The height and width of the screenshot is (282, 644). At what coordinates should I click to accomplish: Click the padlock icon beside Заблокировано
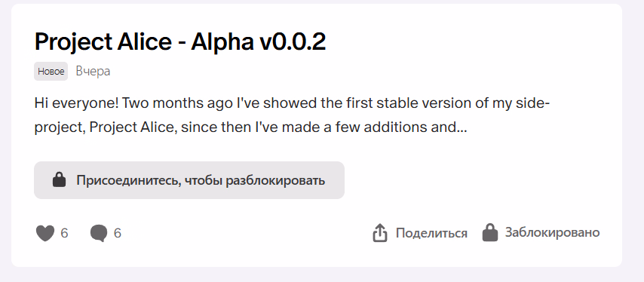(x=490, y=232)
